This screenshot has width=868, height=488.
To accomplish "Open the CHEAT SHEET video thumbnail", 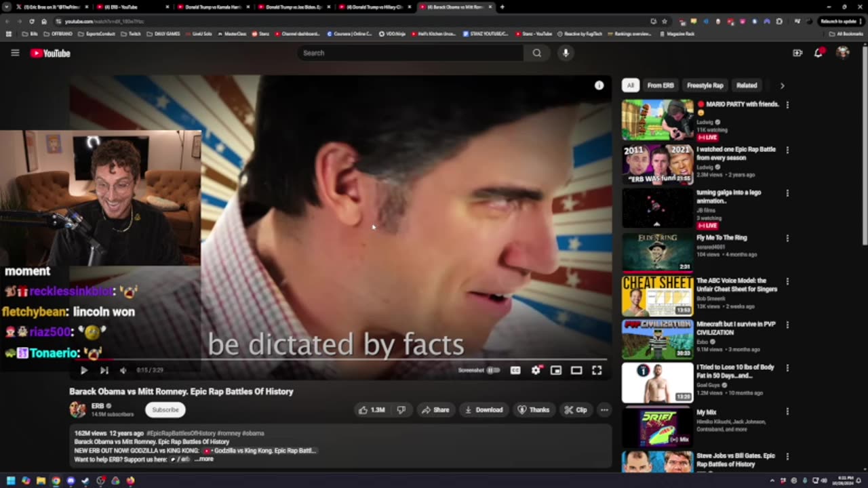I will (x=658, y=296).
